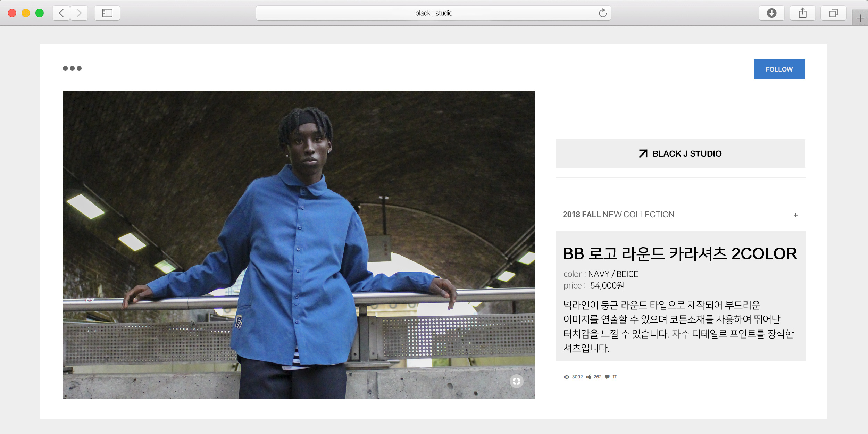
Task: Click the expand icon on the photo
Action: pos(516,381)
